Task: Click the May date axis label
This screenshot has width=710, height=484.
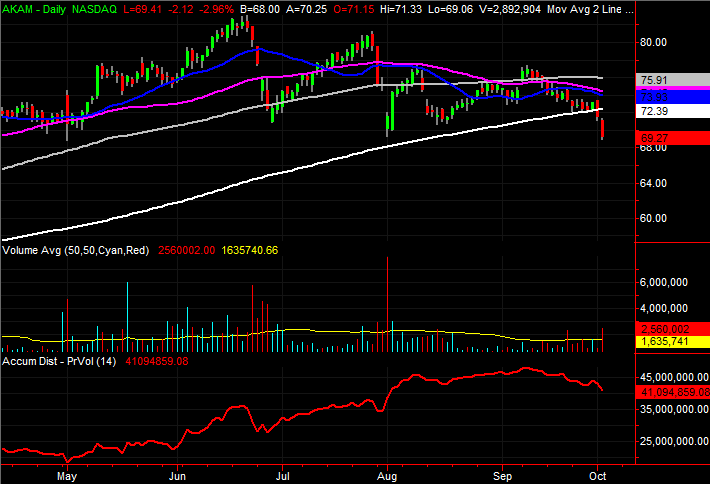Action: point(67,476)
